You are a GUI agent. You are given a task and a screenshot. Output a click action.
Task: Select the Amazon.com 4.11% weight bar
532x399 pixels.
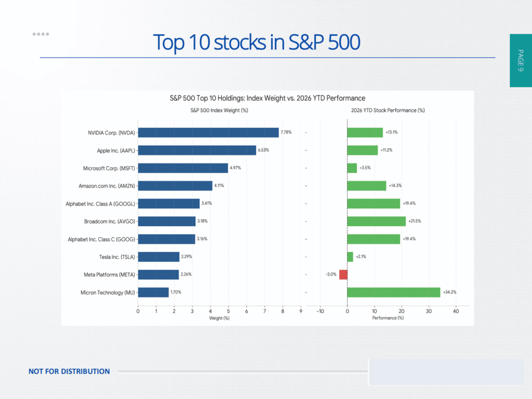(175, 185)
